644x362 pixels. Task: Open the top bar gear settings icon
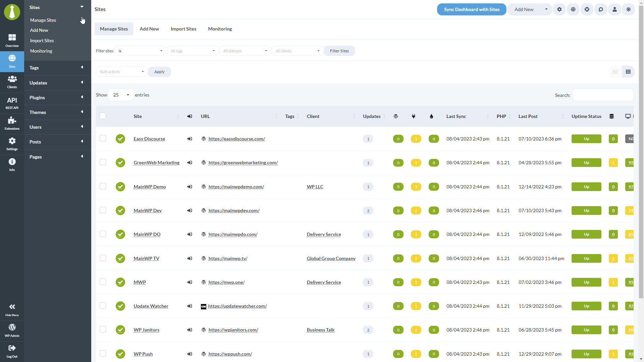click(559, 9)
